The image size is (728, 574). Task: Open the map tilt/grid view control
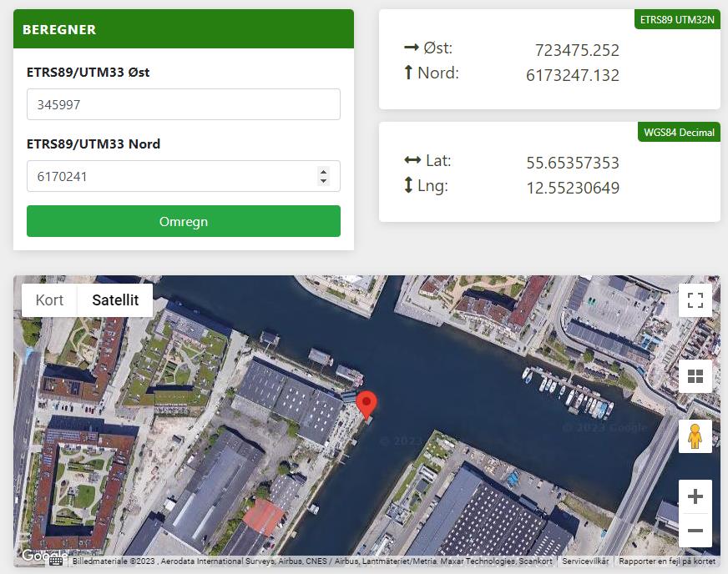695,376
